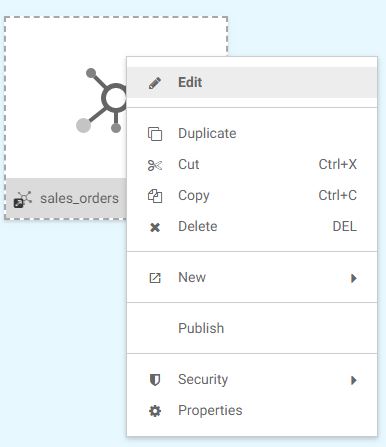
Task: Expand the Security submenu arrow
Action: pos(354,380)
